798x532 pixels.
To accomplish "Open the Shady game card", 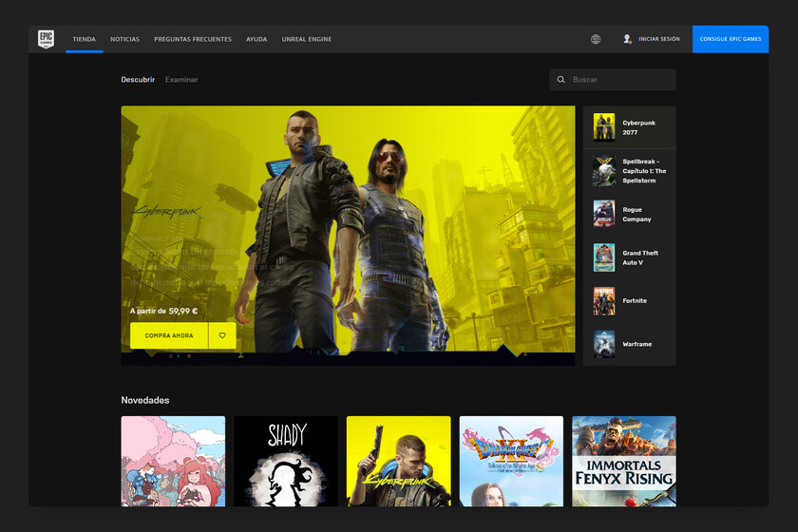I will [286, 462].
